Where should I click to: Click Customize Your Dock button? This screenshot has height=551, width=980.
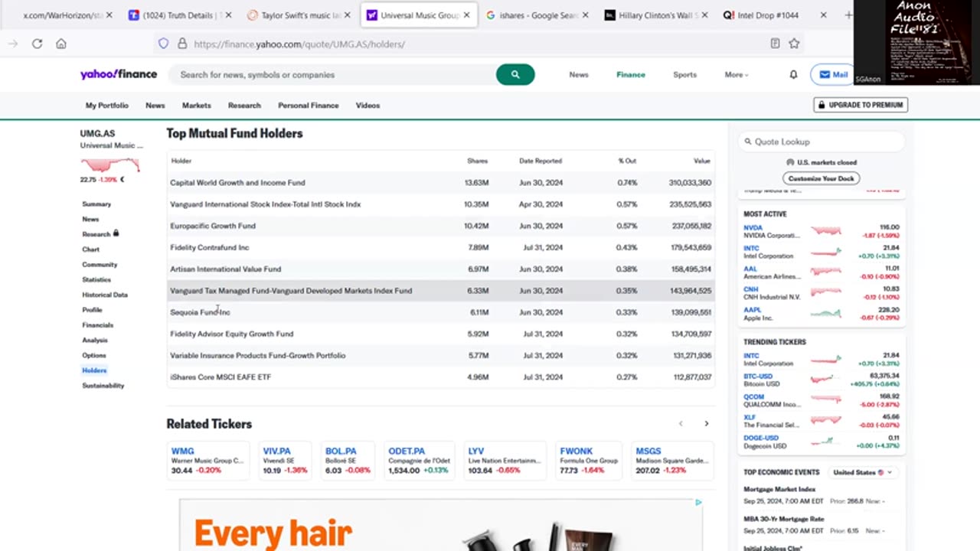pos(821,178)
